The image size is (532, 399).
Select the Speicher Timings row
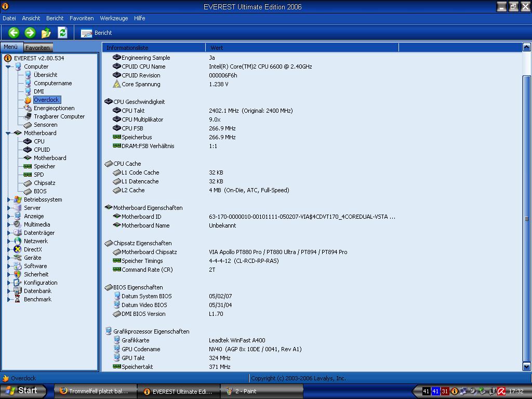click(312, 261)
